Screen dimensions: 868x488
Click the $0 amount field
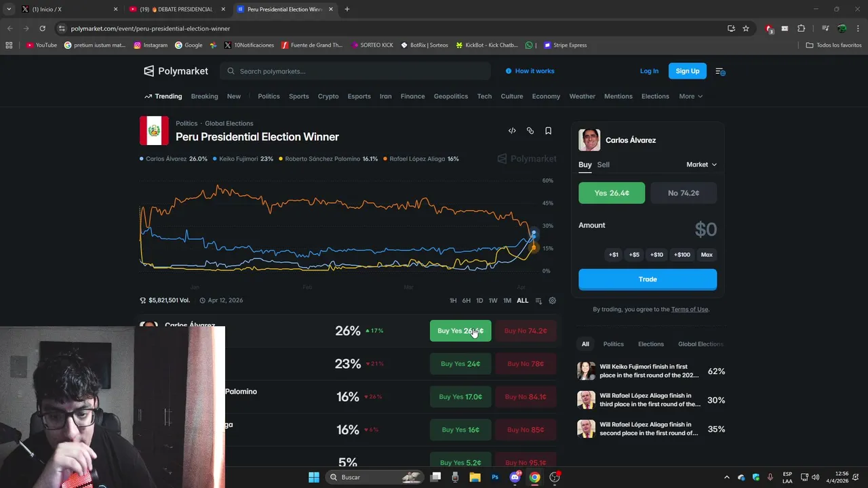click(705, 230)
